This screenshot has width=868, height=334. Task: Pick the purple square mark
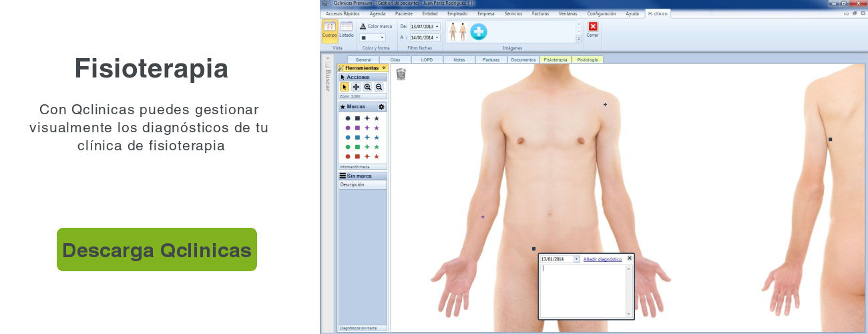[357, 128]
